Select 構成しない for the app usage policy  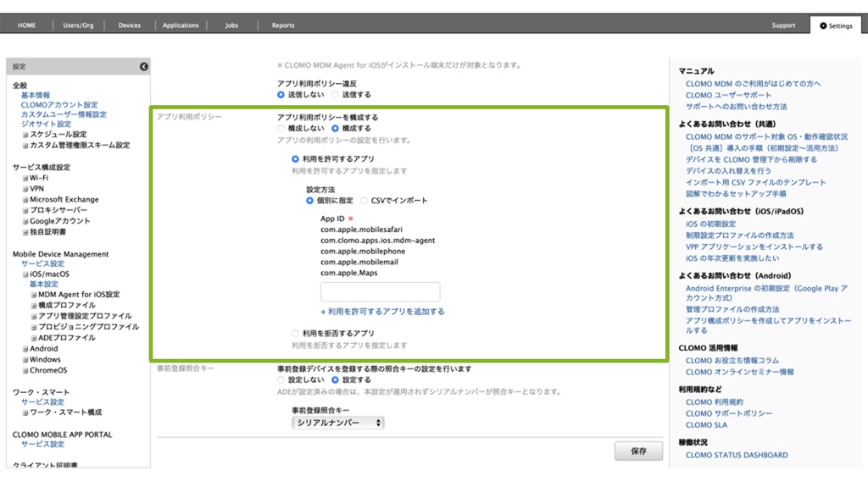click(282, 129)
